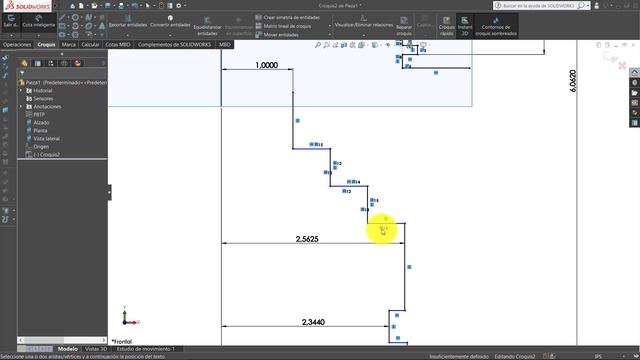
Task: Click the Print icon in title bar
Action: click(121, 6)
